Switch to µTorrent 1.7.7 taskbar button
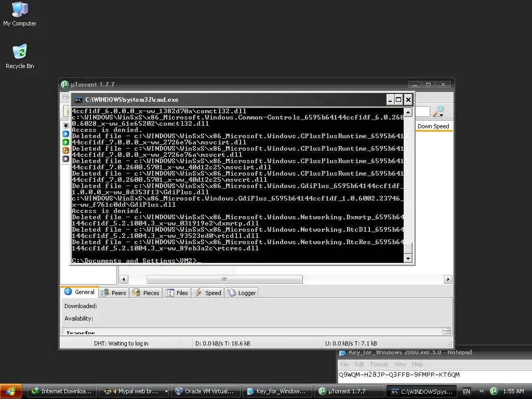The height and width of the screenshot is (399, 532). click(349, 391)
